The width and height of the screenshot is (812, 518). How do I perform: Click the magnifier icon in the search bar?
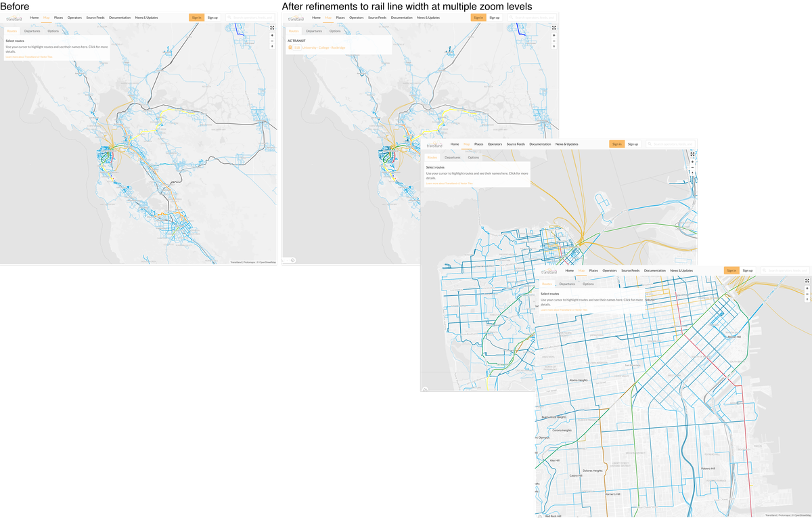point(765,270)
